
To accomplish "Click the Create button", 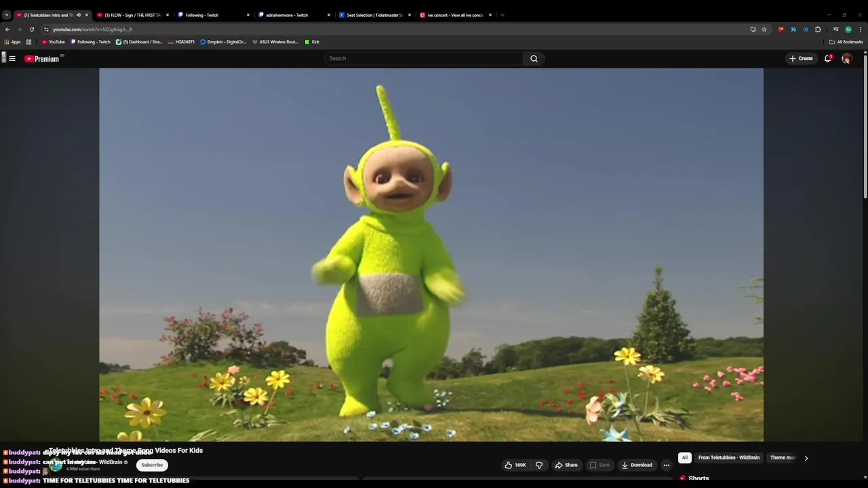I will [801, 58].
